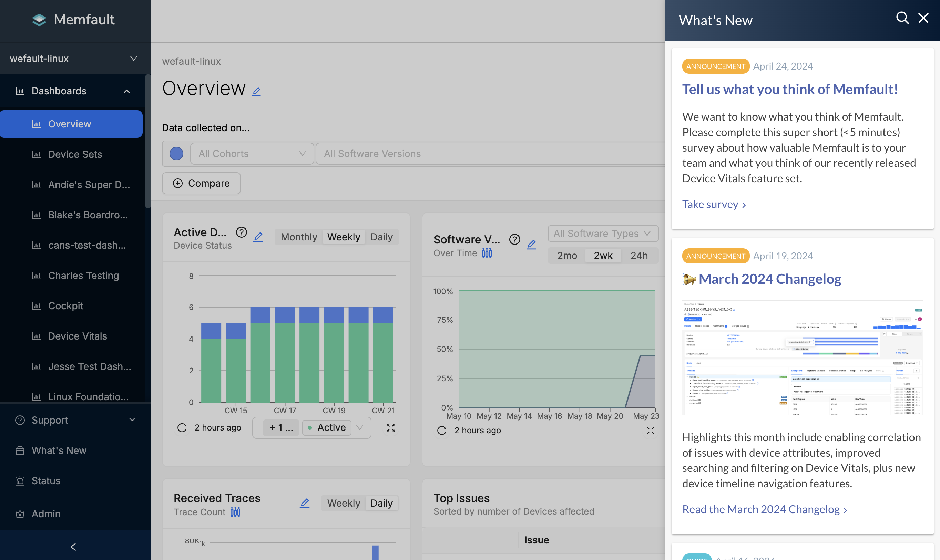Expand Active Devices chart to fullscreen
Viewport: 940px width, 560px height.
(x=391, y=427)
